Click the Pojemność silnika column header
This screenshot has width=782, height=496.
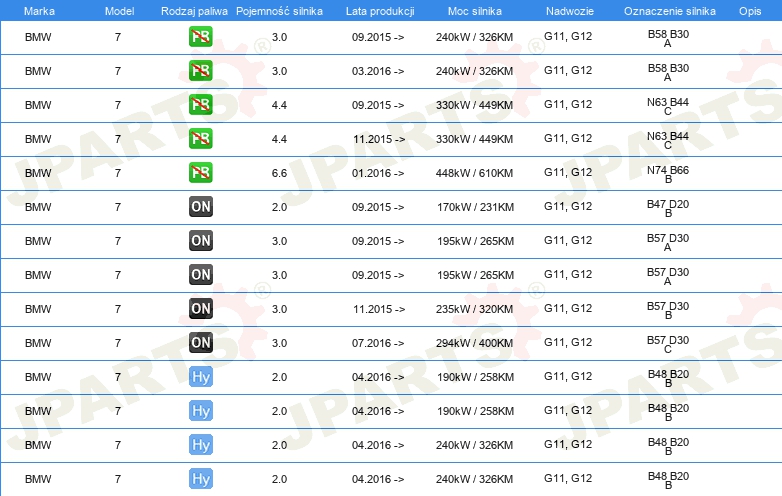click(279, 11)
